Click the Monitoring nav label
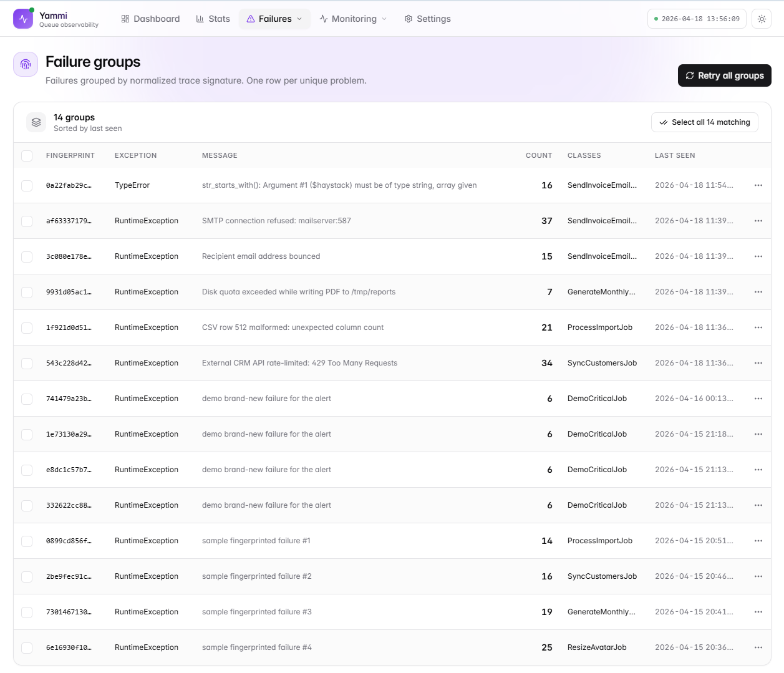This screenshot has width=784, height=673. pyautogui.click(x=354, y=19)
